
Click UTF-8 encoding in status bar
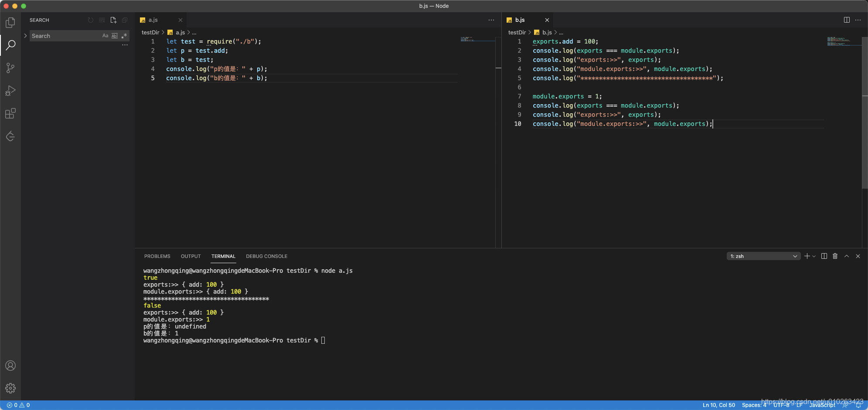tap(782, 405)
